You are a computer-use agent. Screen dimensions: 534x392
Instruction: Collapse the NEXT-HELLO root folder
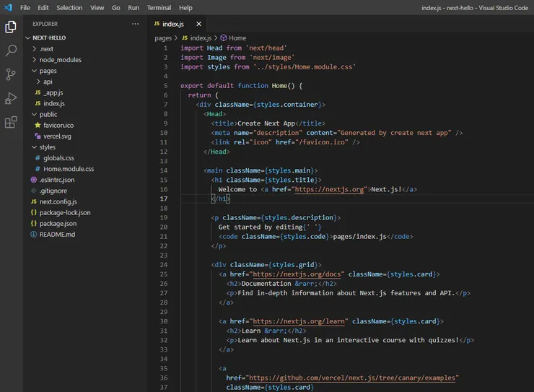(49, 38)
